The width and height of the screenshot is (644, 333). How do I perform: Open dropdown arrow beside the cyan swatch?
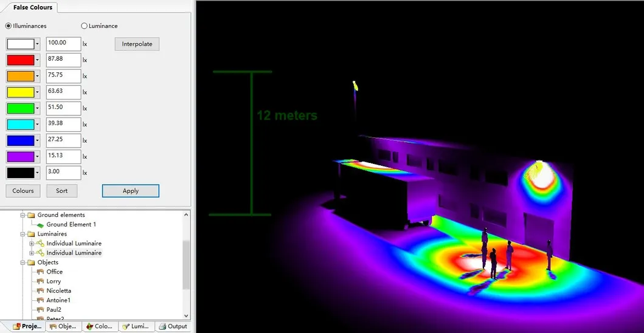pyautogui.click(x=37, y=125)
